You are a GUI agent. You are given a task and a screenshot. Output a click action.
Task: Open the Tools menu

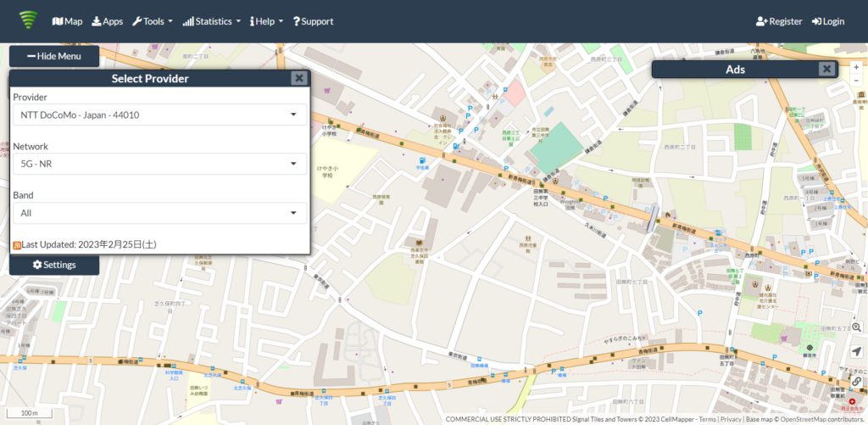153,21
